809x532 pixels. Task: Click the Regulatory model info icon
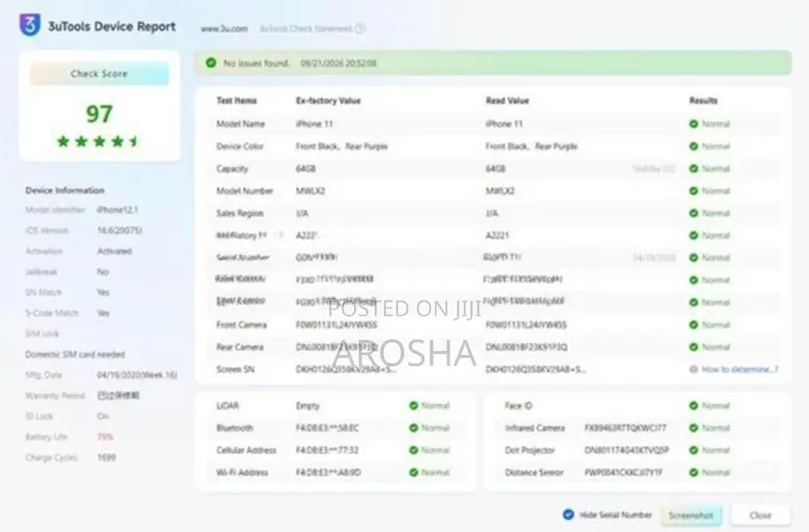click(280, 235)
